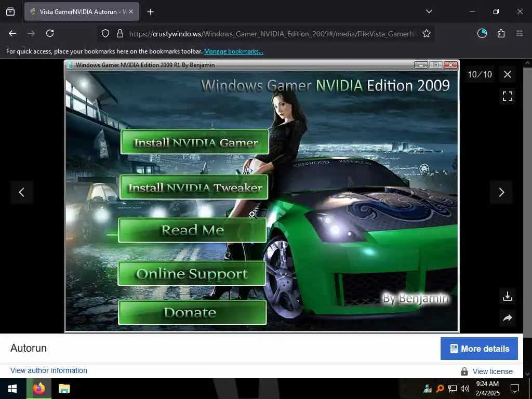Download this image file
The height and width of the screenshot is (399, 532).
(507, 296)
